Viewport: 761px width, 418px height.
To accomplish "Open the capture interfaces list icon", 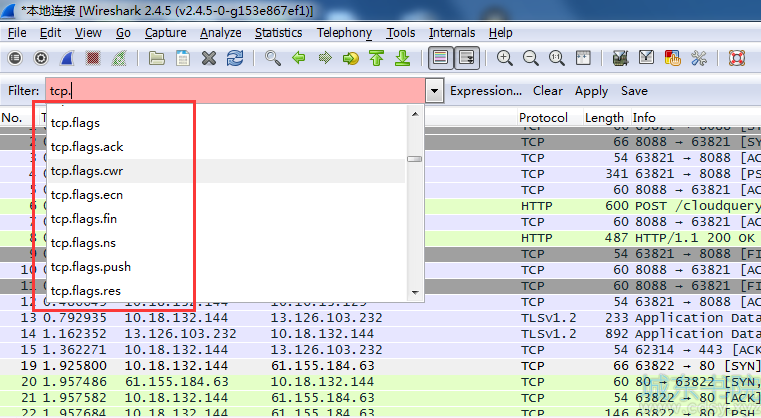I will [15, 58].
